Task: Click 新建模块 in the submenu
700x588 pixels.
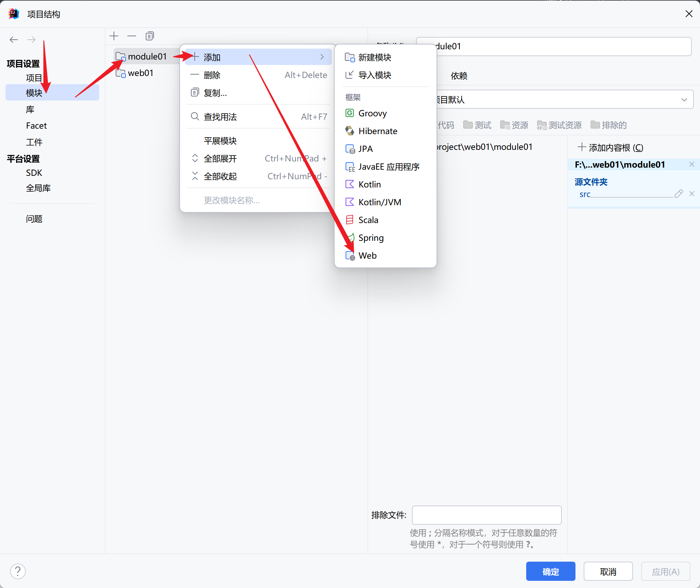Action: point(374,57)
